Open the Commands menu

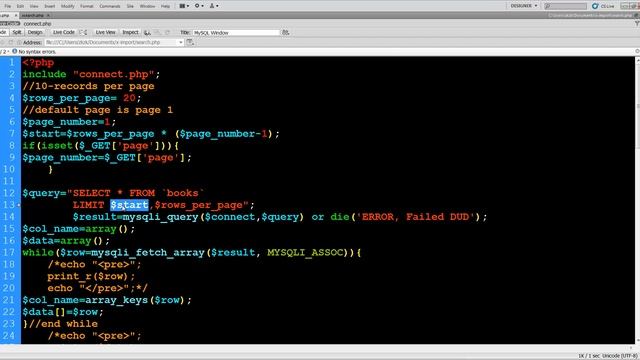point(110,6)
